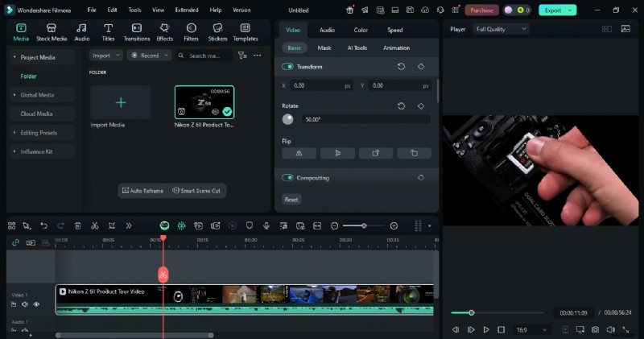This screenshot has height=339, width=644.
Task: Open the Stock Media panel
Action: (x=52, y=32)
